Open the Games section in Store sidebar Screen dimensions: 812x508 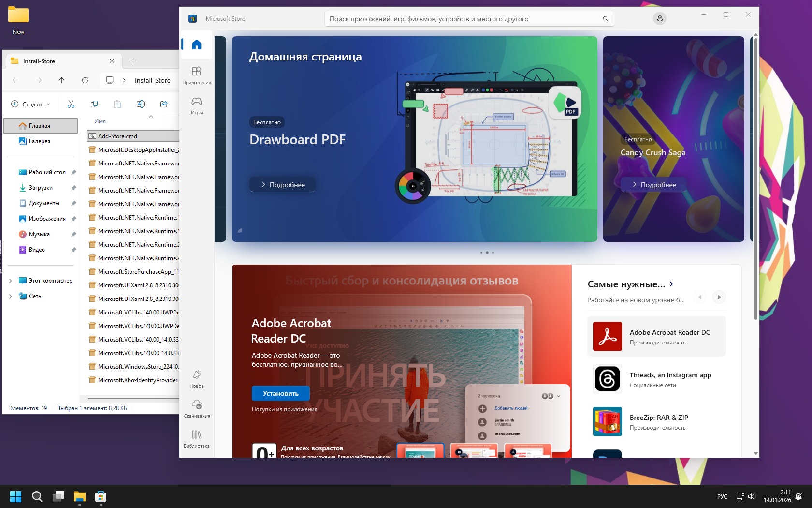[x=196, y=105]
